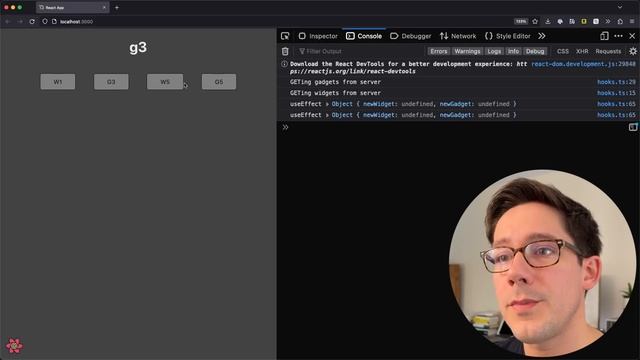Screen dimensions: 640x360
Task: Expand the first useEffect Object entry
Action: pos(327,104)
